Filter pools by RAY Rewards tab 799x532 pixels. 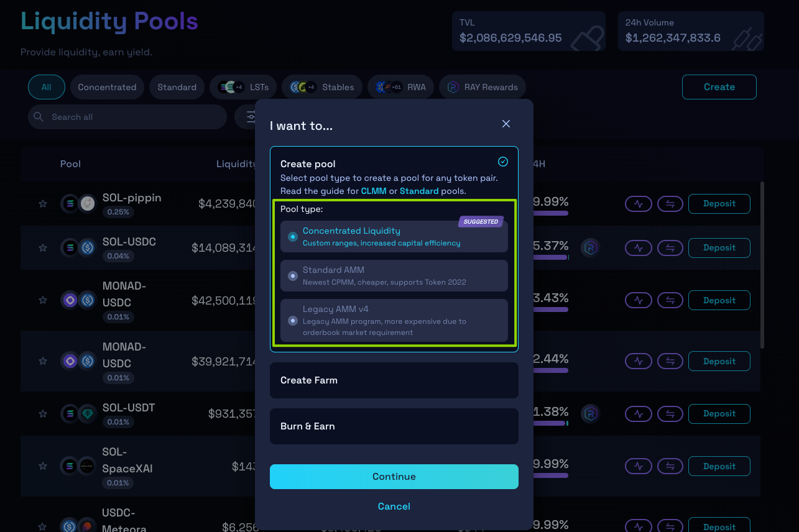[x=483, y=88]
